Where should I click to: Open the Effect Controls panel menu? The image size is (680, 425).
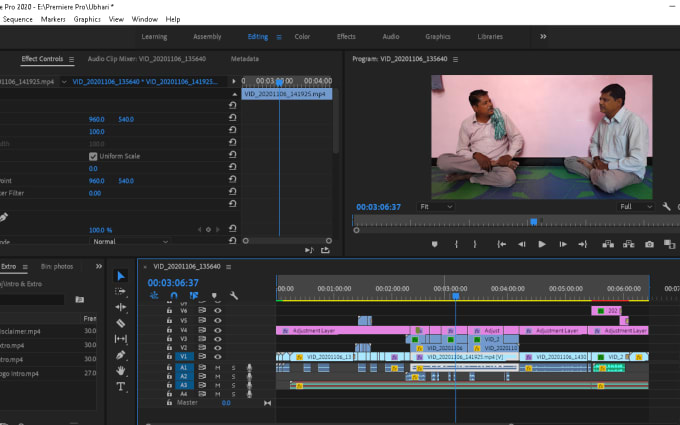point(71,59)
